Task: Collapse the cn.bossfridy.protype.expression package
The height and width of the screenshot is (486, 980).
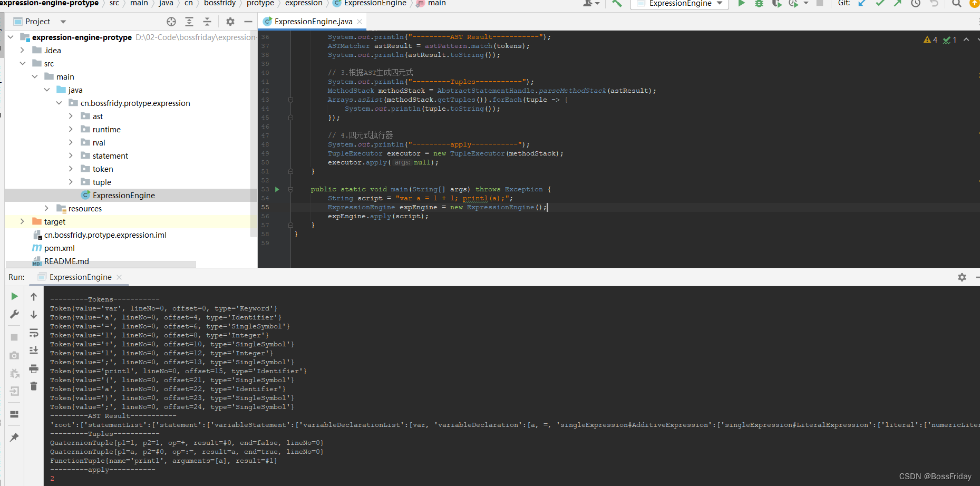Action: point(59,103)
